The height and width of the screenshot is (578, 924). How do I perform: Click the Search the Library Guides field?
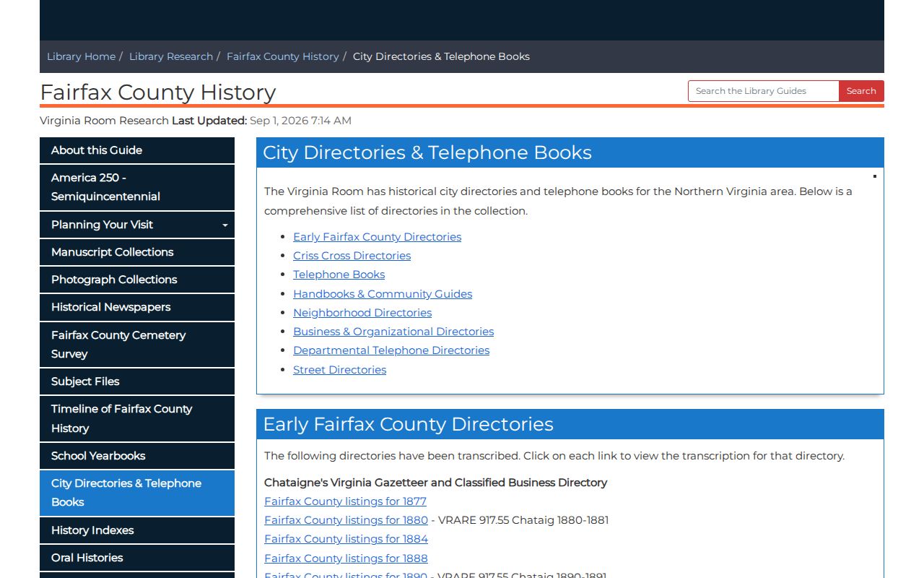pos(763,91)
